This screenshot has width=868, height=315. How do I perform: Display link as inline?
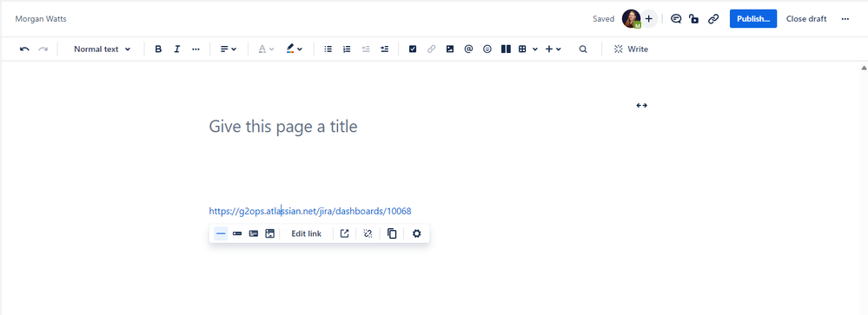click(x=237, y=233)
